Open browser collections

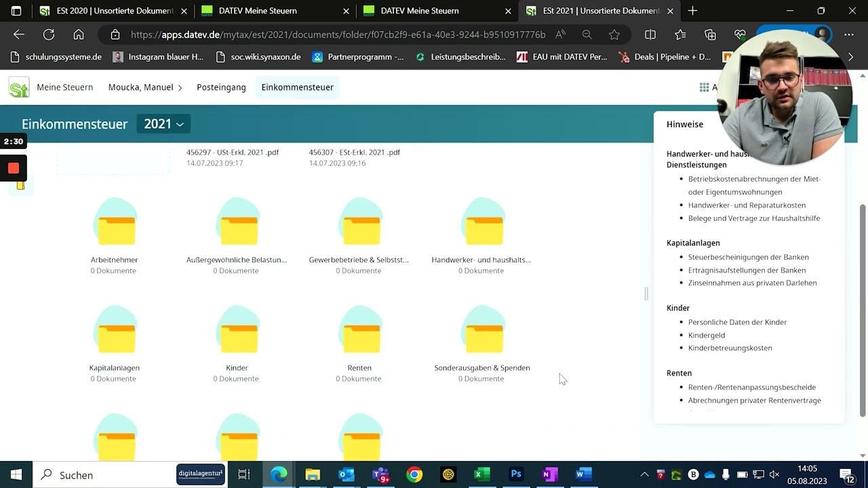coord(710,35)
